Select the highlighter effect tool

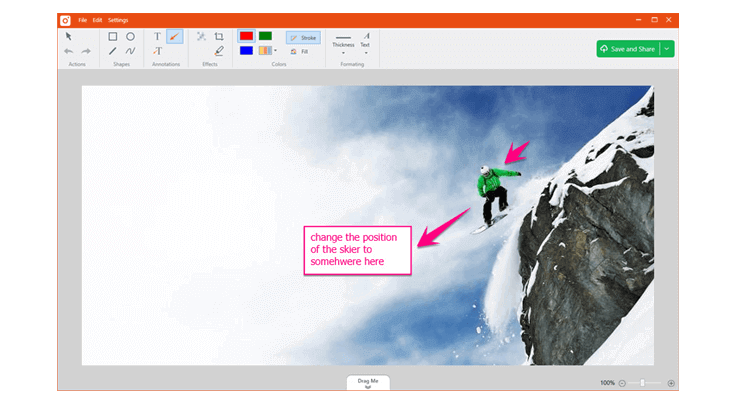click(219, 51)
